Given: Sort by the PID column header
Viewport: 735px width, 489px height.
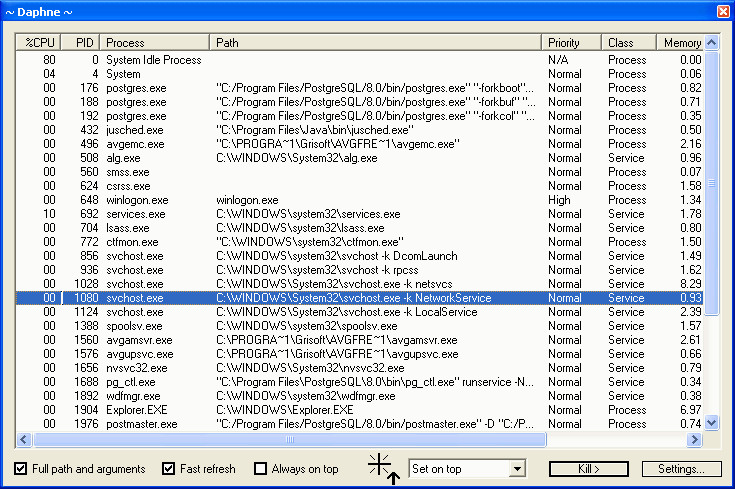Looking at the screenshot, I should (81, 43).
